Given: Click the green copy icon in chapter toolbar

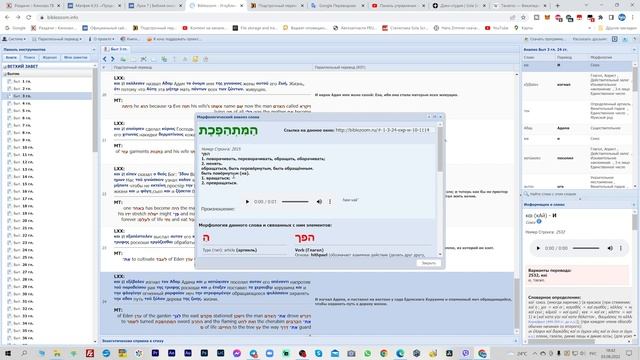Looking at the screenshot, I should click(164, 59).
